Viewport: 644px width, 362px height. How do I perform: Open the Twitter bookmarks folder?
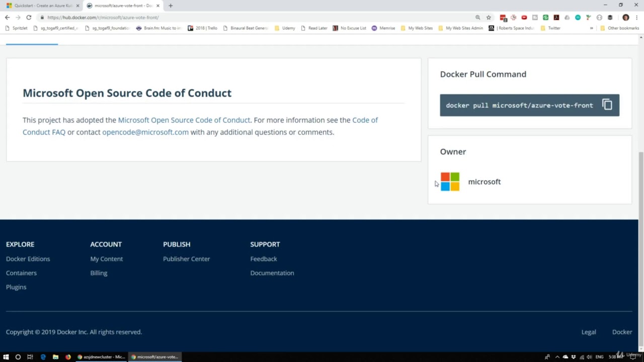pos(550,28)
